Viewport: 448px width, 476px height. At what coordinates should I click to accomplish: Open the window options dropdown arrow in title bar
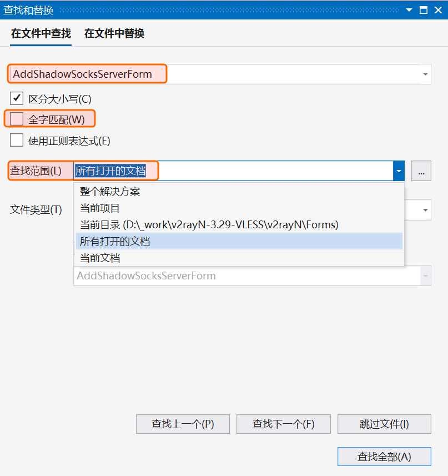[409, 10]
